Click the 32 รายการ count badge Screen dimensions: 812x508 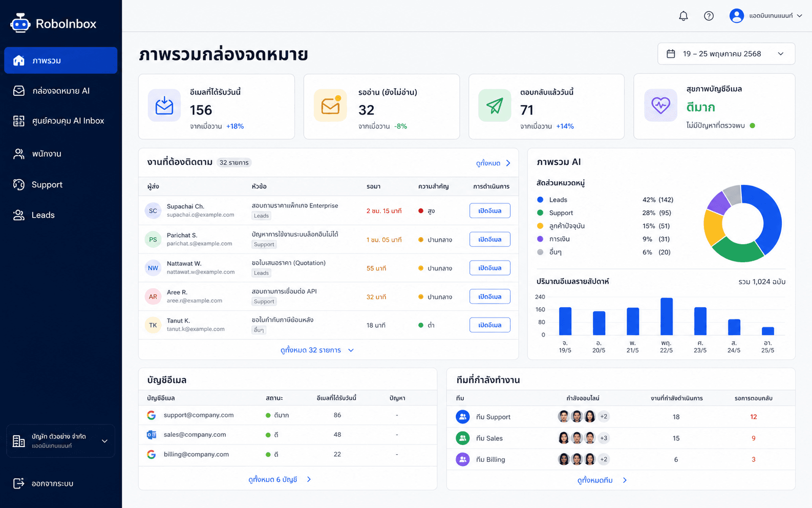point(234,163)
